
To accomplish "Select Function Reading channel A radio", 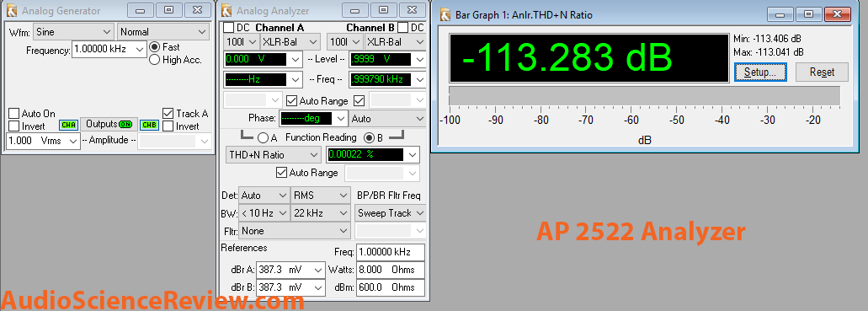I will click(x=264, y=137).
